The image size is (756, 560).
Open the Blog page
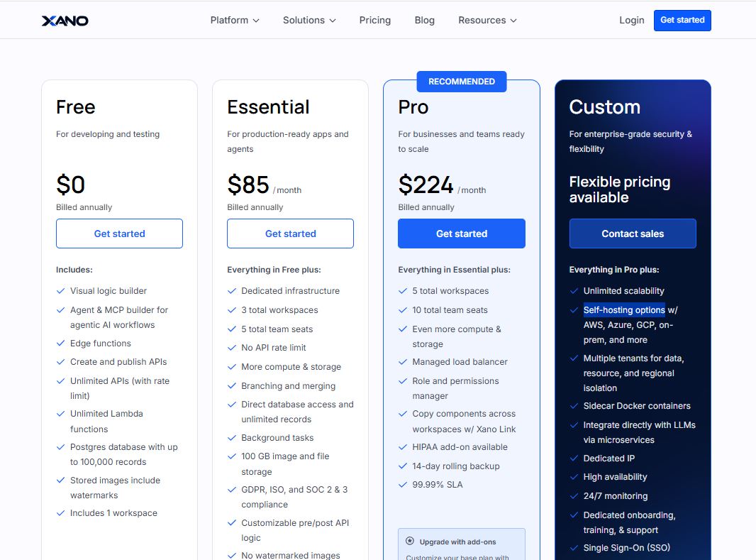tap(425, 21)
